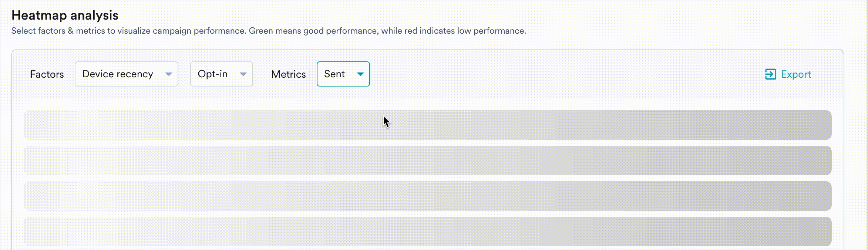Viewport: 868px width, 250px height.
Task: Click the third heatmap loading row
Action: tap(427, 196)
